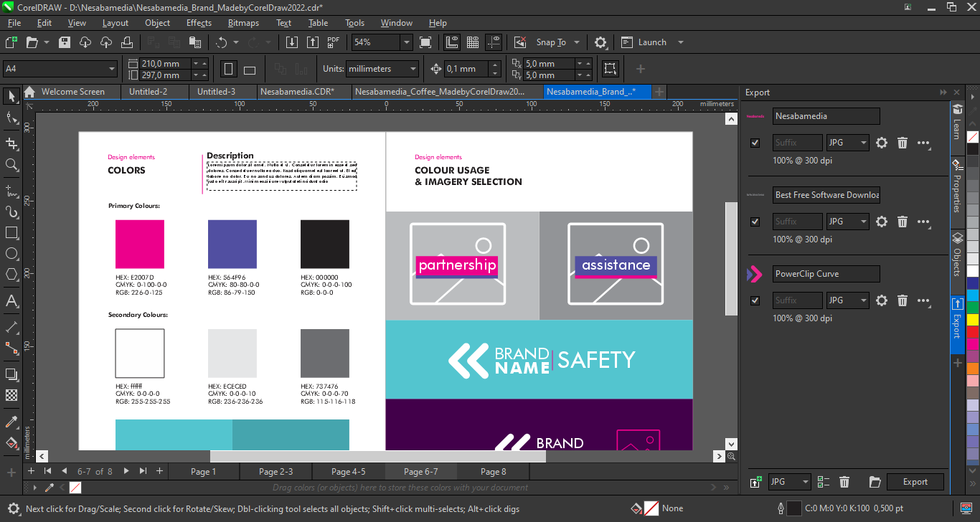Screen dimensions: 980x522
Task: Click the Launch button in the toolbar
Action: [x=652, y=42]
